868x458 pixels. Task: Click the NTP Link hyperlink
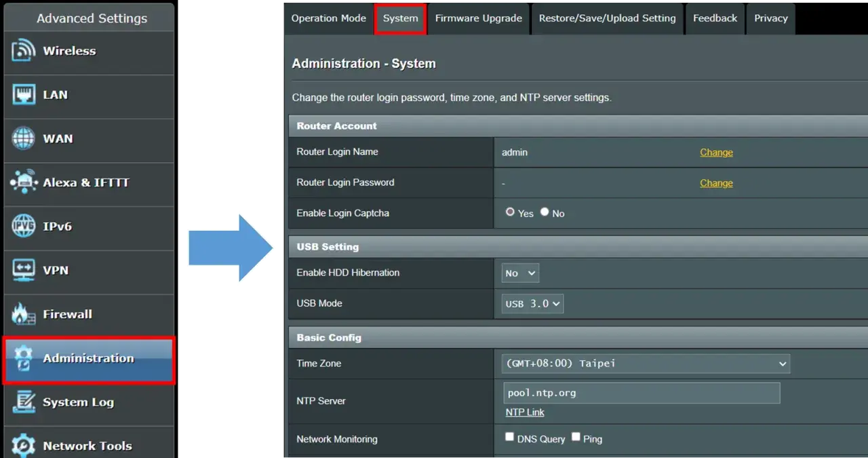pos(525,413)
